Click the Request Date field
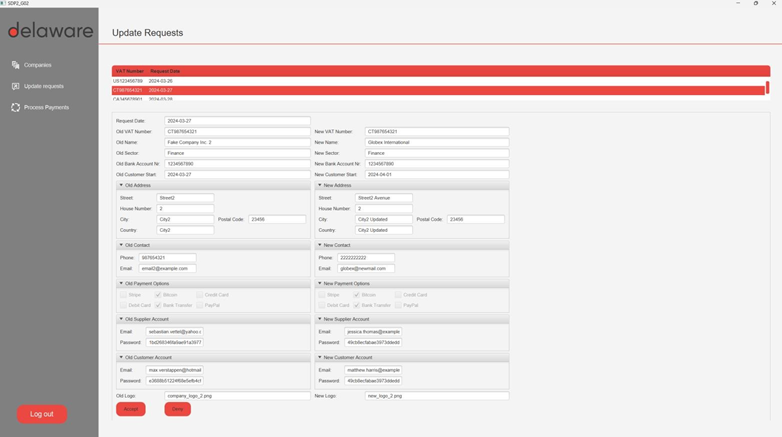 (237, 121)
